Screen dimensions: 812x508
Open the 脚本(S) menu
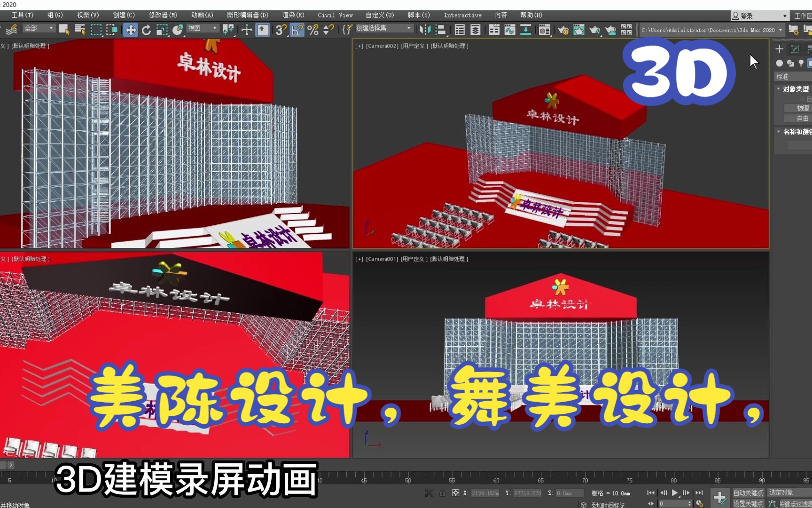point(419,15)
